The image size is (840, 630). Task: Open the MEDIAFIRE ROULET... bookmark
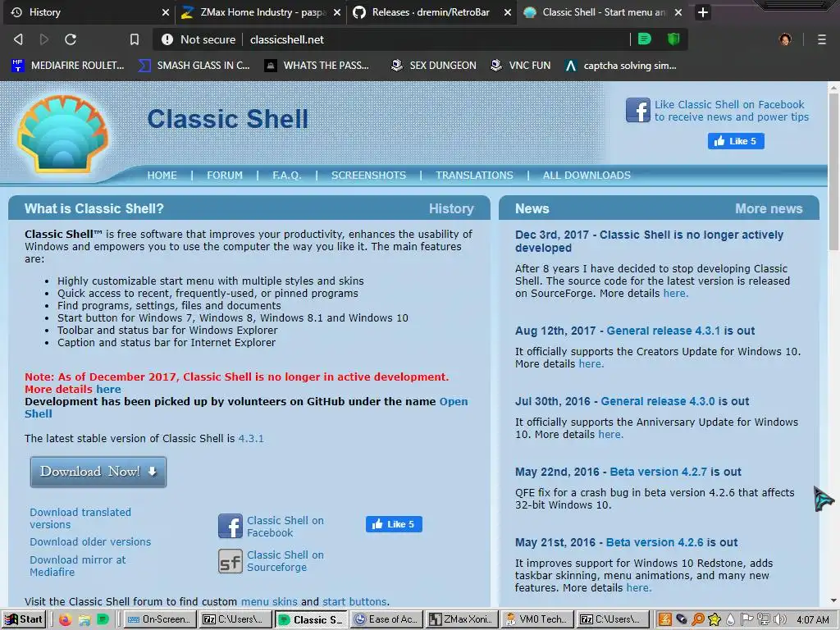point(68,66)
